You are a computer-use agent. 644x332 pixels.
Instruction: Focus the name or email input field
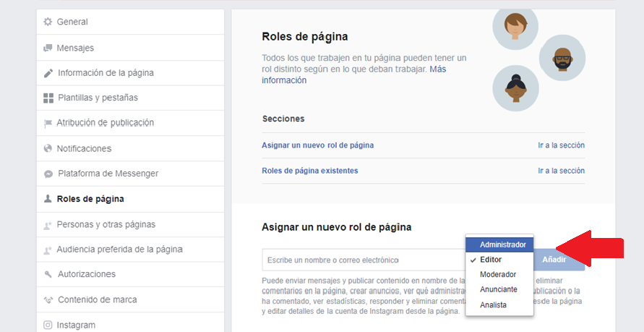364,260
